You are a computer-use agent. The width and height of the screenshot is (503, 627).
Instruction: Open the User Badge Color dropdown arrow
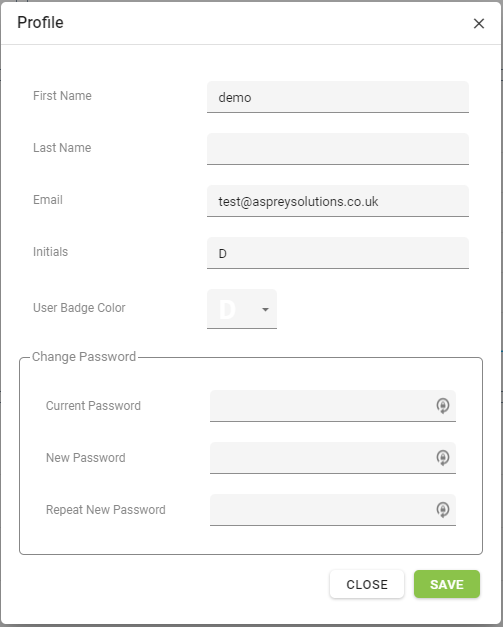[265, 309]
